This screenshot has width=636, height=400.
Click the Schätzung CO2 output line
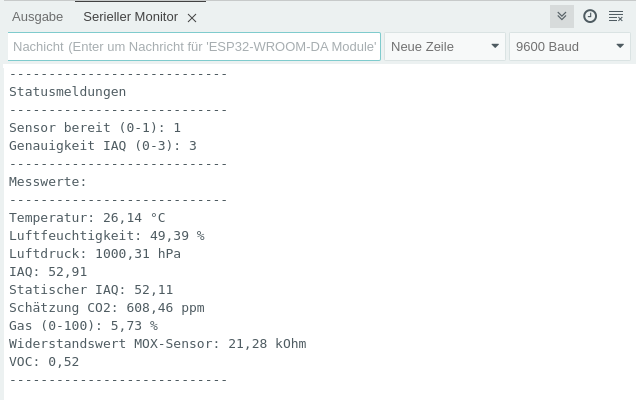(x=106, y=308)
